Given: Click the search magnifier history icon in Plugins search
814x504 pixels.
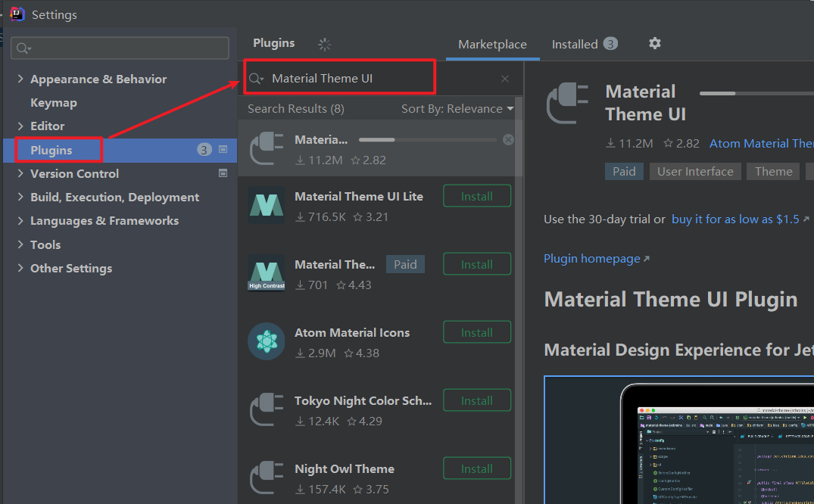Looking at the screenshot, I should click(257, 79).
